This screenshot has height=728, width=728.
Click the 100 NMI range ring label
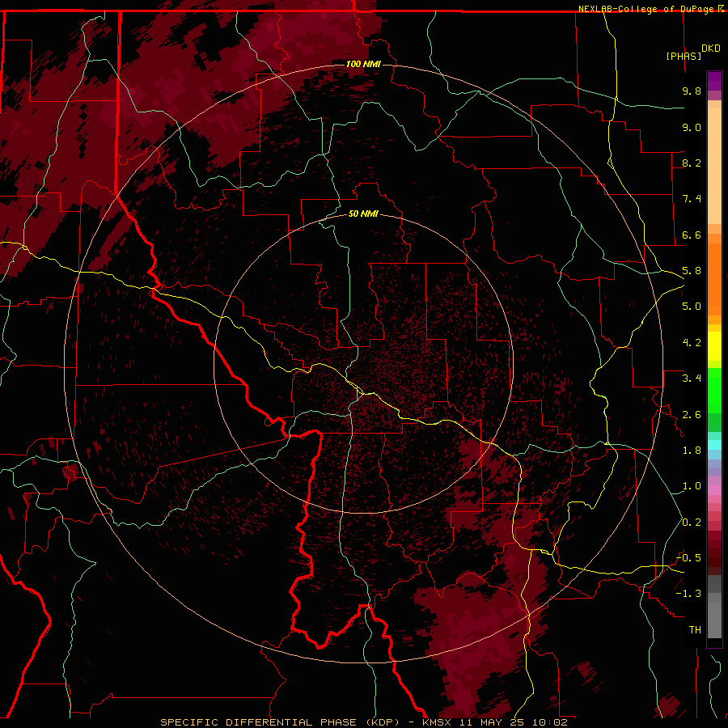point(363,64)
